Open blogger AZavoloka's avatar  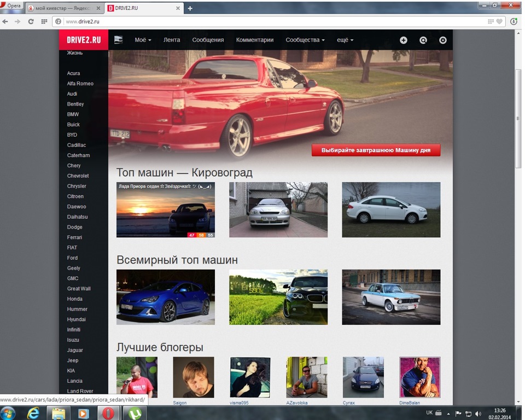307,377
